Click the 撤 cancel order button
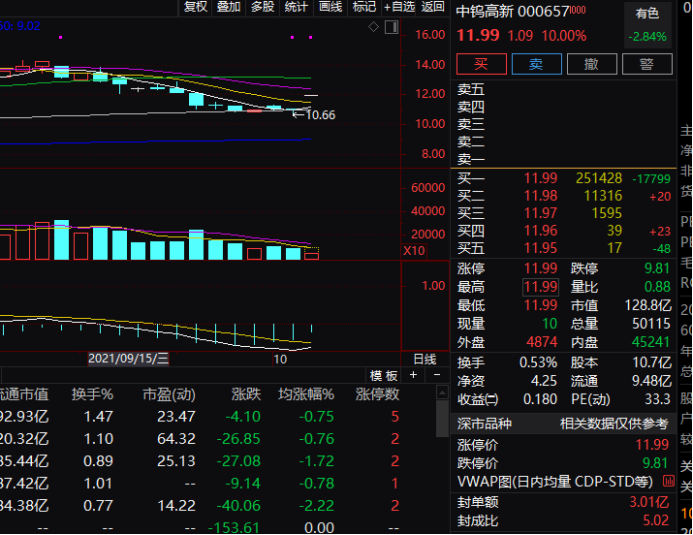Screen dimensions: 693x535 click(592, 64)
